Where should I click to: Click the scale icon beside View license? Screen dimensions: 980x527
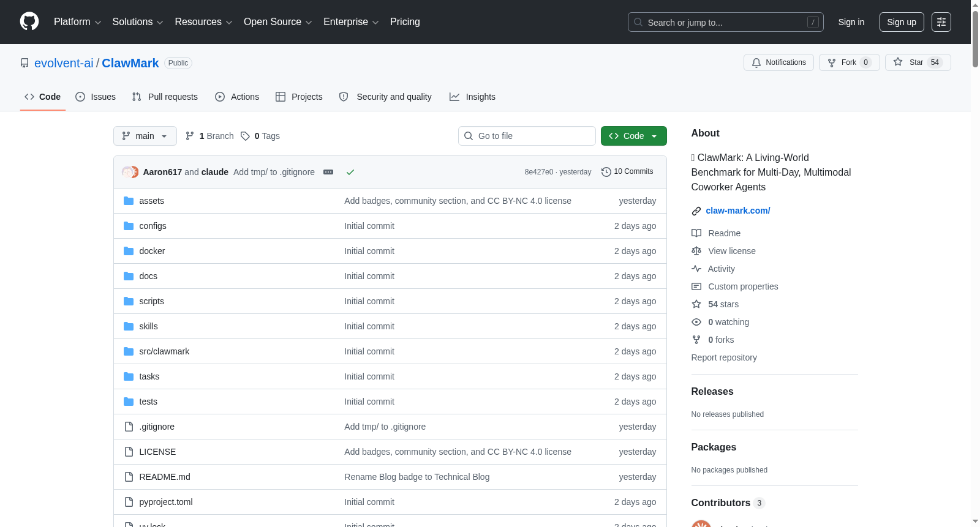click(x=696, y=251)
